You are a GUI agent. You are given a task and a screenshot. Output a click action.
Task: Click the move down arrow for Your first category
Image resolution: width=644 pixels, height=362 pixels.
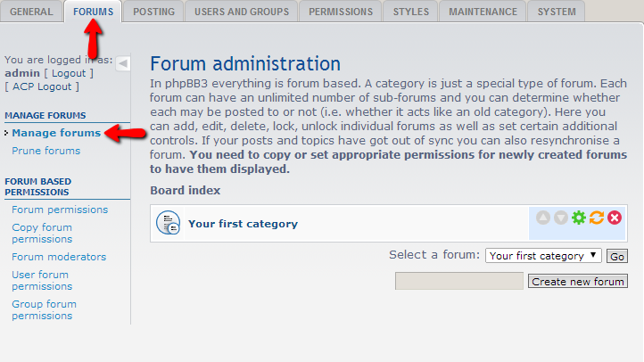561,218
